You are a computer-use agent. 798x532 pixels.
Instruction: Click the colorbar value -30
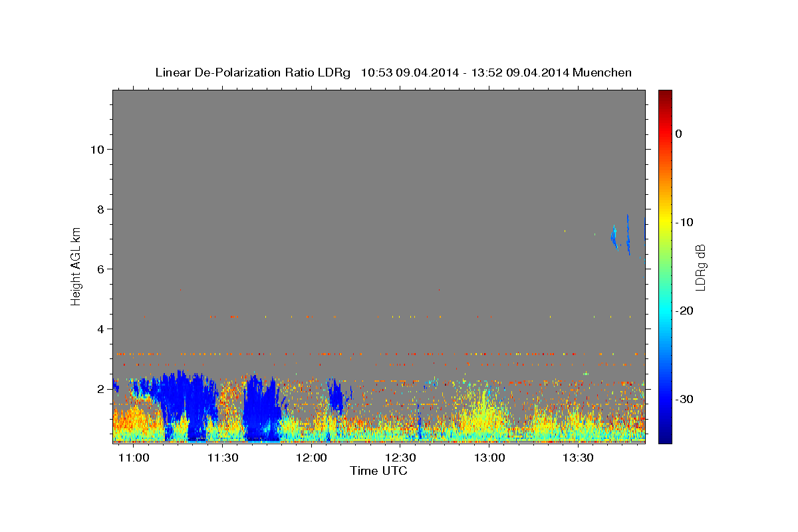(x=686, y=399)
